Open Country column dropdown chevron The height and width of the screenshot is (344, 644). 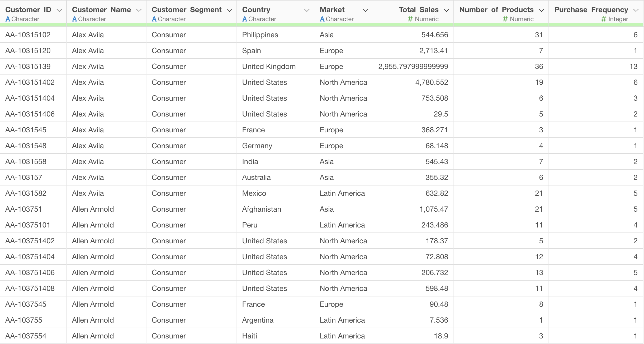[307, 10]
